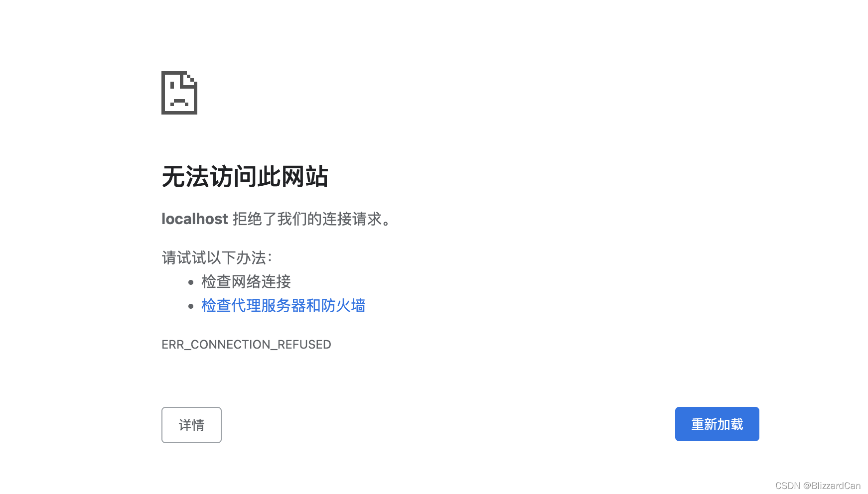Click the 防火墙 word ending the blue link
This screenshot has width=868, height=494.
343,306
